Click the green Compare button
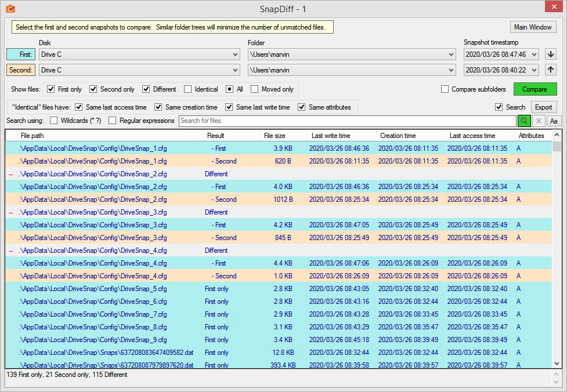The width and height of the screenshot is (567, 392). [x=535, y=89]
